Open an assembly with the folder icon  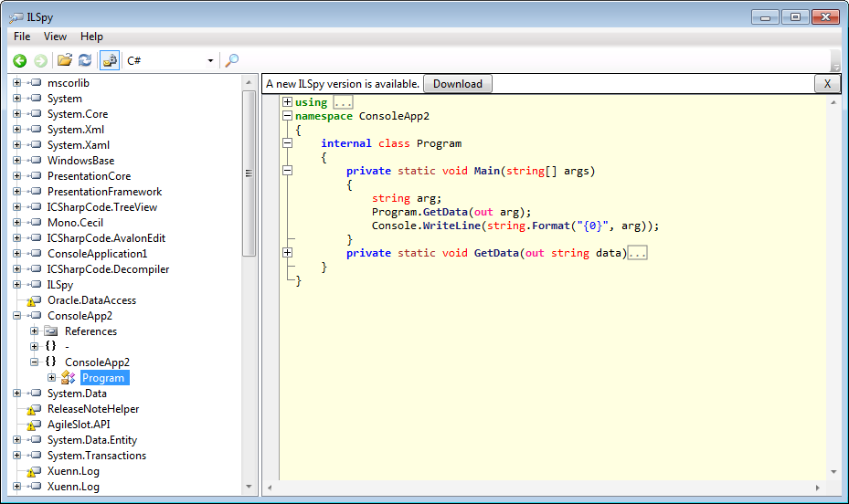pos(65,60)
